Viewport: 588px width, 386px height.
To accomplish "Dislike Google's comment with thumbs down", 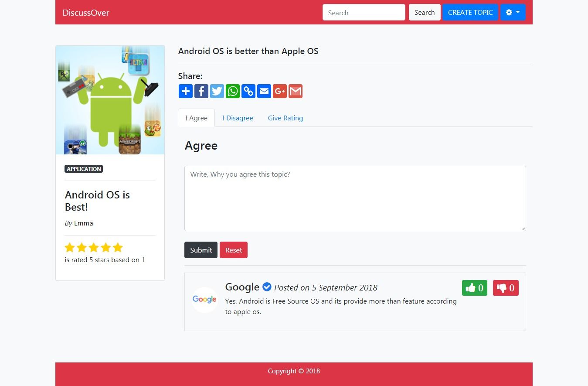I will coord(506,288).
